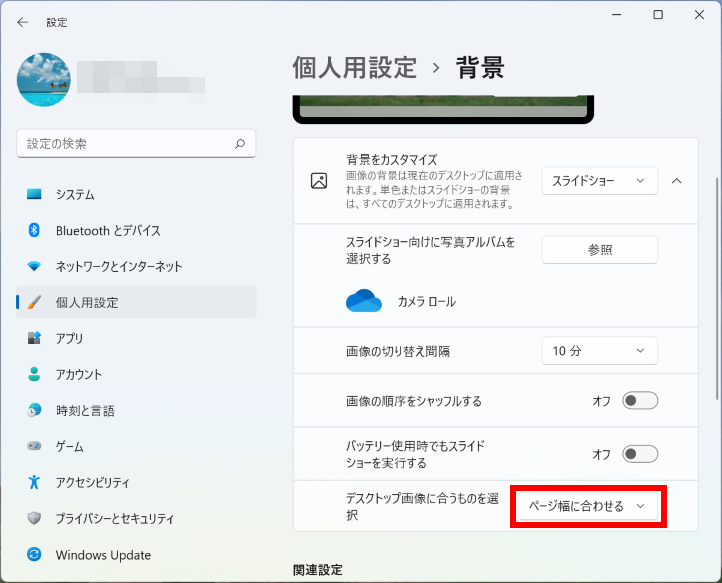The width and height of the screenshot is (722, 583).
Task: Click the システム monitor icon
Action: pyautogui.click(x=34, y=194)
